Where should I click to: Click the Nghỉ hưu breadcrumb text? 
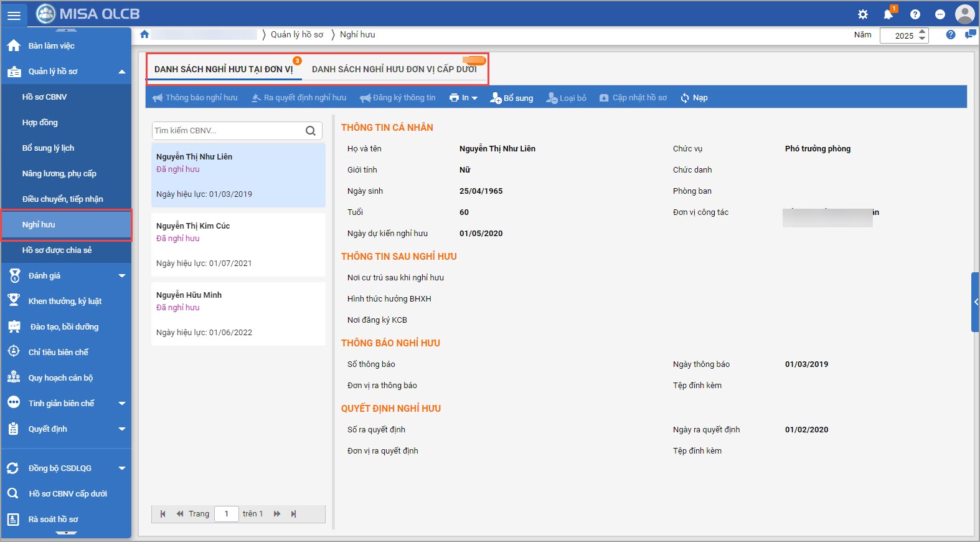pyautogui.click(x=357, y=35)
